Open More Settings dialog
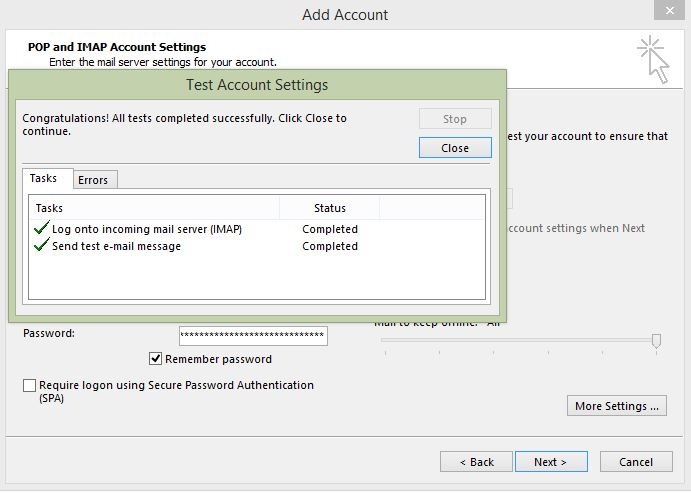Viewport: 691px width, 493px height. point(617,406)
